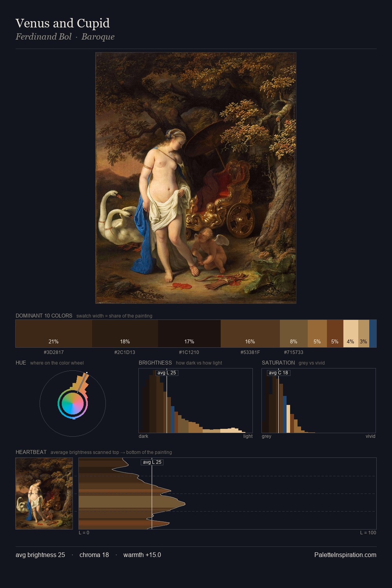Click the "light" axis label
The height and width of the screenshot is (588, 392).
248,436
